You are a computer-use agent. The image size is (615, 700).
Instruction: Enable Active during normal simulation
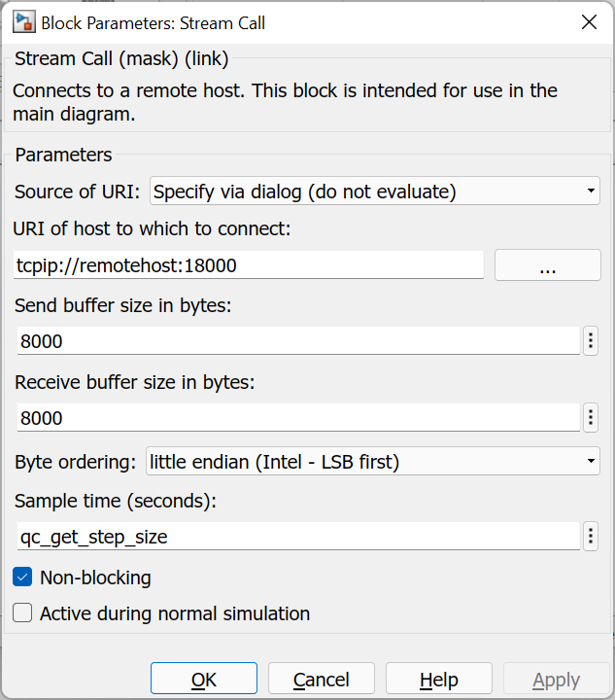(x=23, y=613)
